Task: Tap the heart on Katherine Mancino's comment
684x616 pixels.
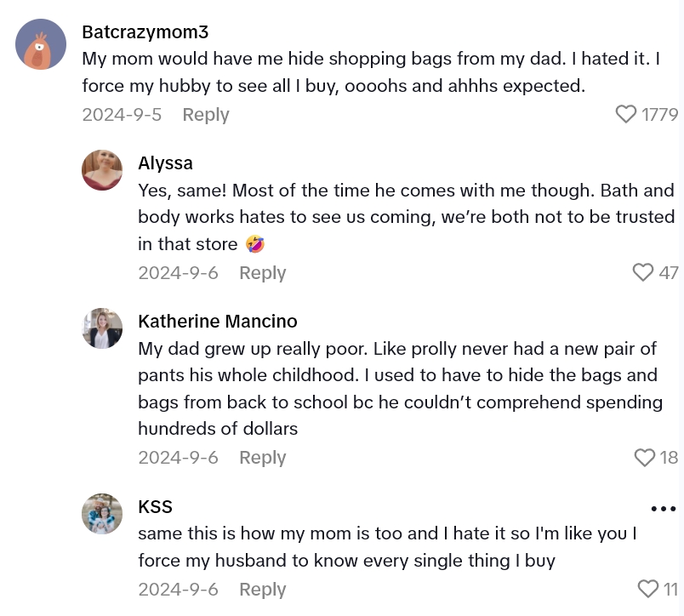Action: (x=644, y=457)
